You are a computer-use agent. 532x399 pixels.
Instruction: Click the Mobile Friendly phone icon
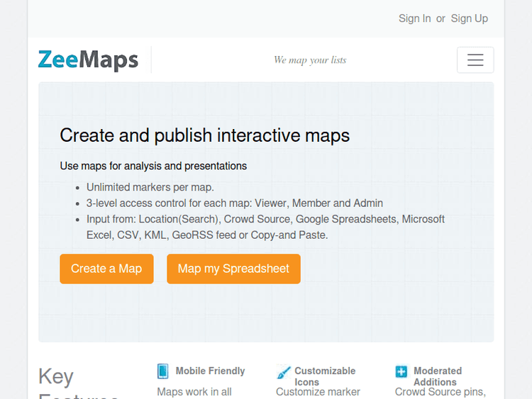tap(163, 371)
